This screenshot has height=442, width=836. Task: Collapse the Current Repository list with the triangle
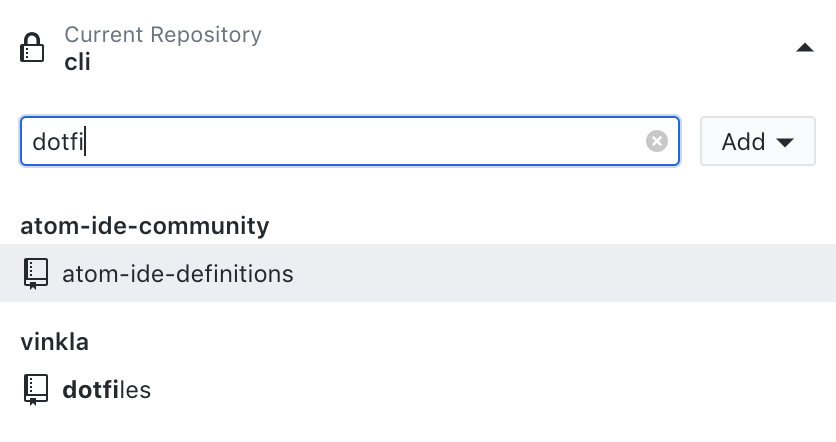click(x=804, y=48)
